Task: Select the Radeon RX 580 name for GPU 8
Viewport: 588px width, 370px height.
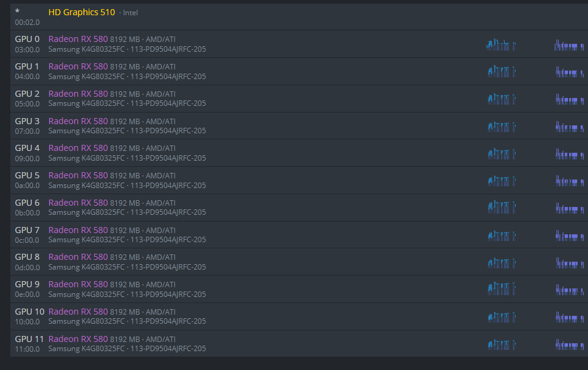Action: tap(78, 257)
